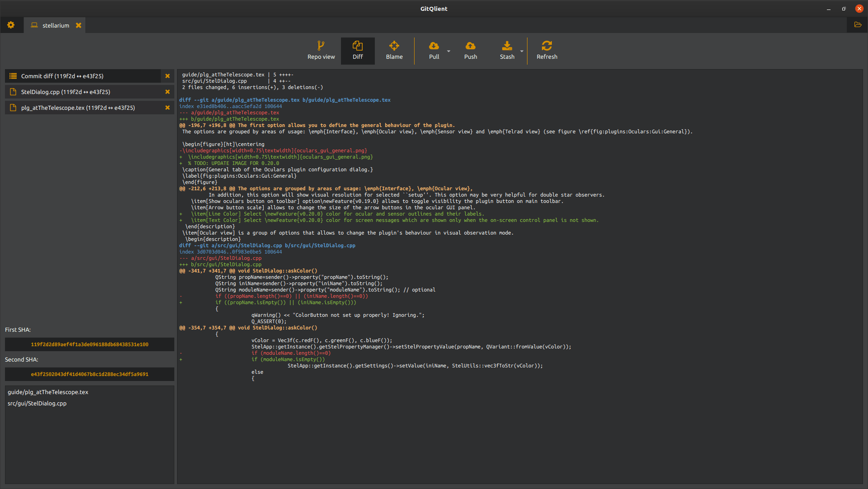The height and width of the screenshot is (489, 868).
Task: Click the Second SHA input field
Action: tap(89, 374)
